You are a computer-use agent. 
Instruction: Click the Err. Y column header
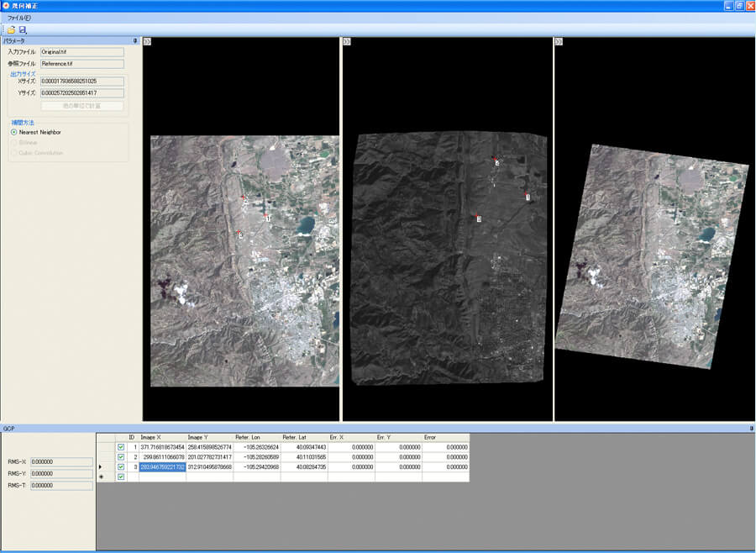click(399, 437)
